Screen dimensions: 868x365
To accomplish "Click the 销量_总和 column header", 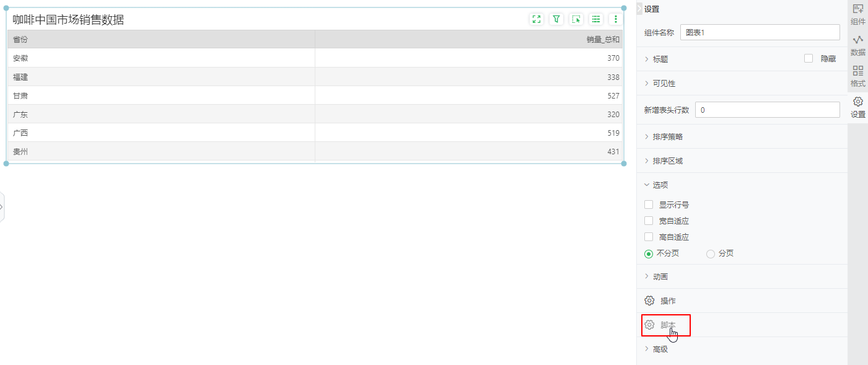I will point(602,40).
